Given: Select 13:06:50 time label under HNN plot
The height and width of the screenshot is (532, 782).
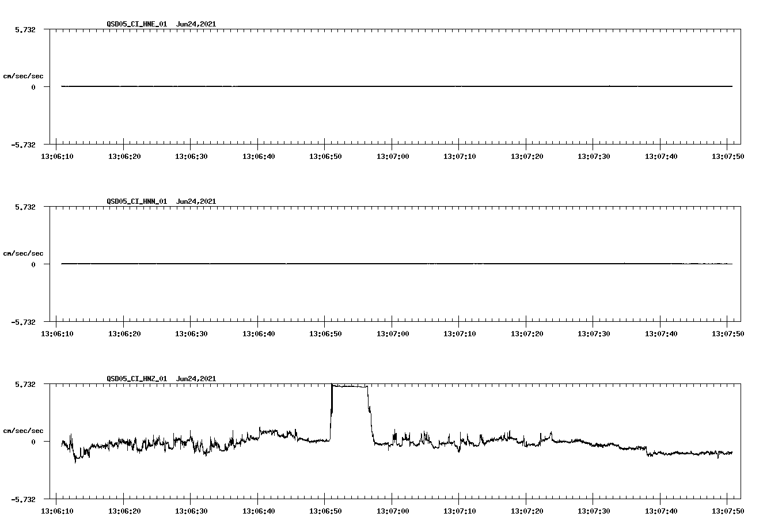Looking at the screenshot, I should click(x=325, y=333).
